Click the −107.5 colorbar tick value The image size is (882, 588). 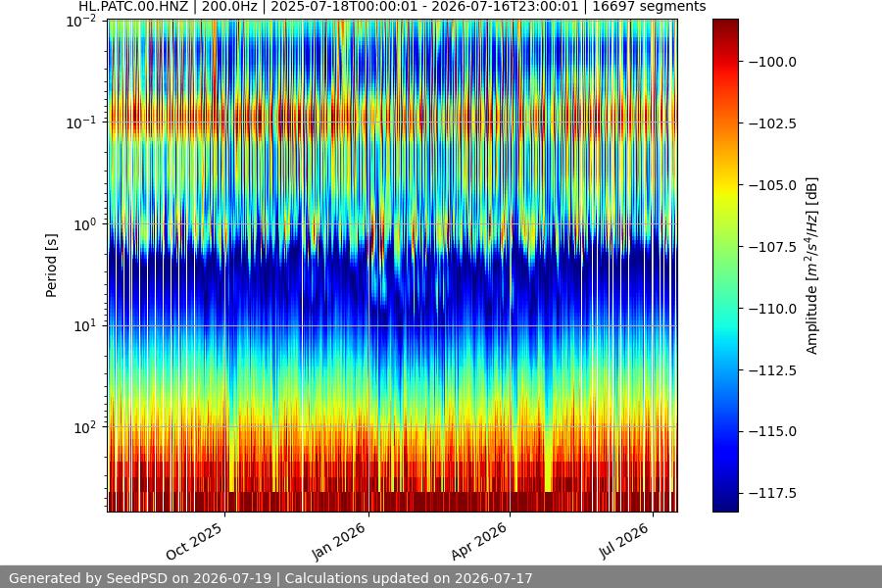[773, 247]
